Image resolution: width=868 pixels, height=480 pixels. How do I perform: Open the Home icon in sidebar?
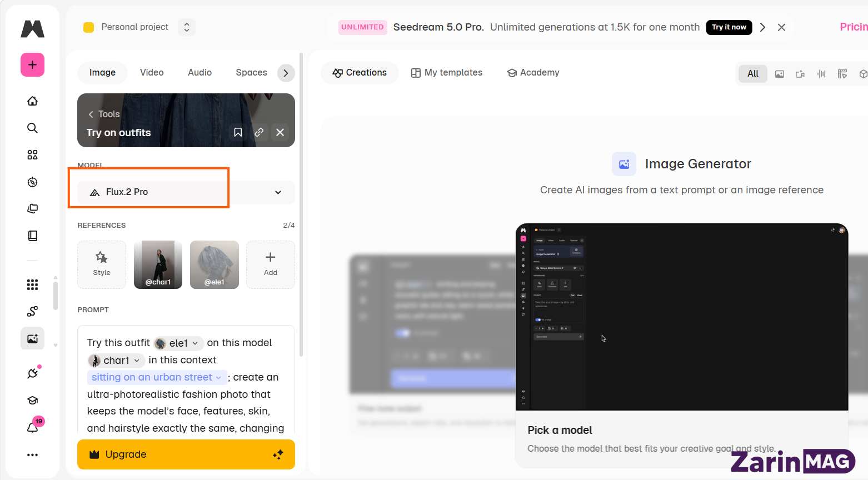(x=33, y=101)
